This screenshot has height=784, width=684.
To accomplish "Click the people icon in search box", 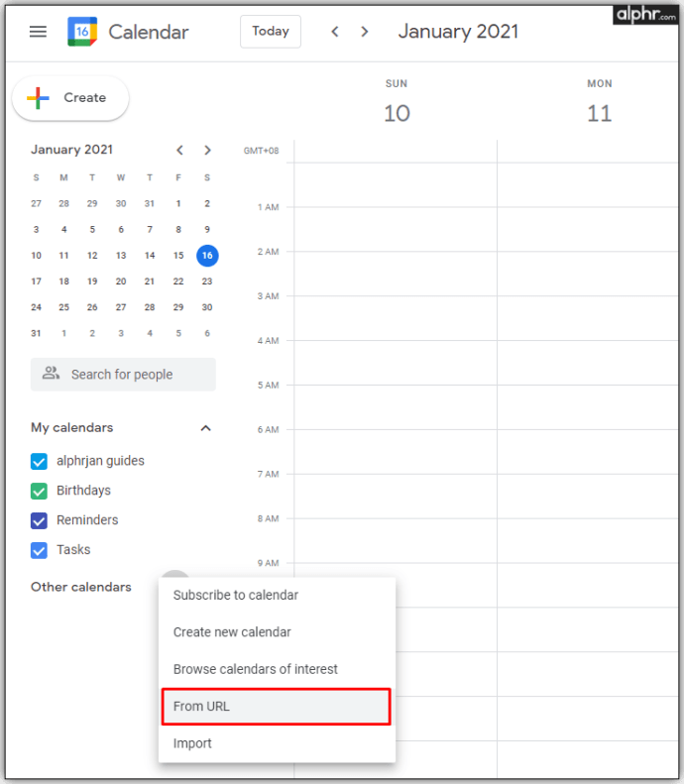I will (x=51, y=373).
